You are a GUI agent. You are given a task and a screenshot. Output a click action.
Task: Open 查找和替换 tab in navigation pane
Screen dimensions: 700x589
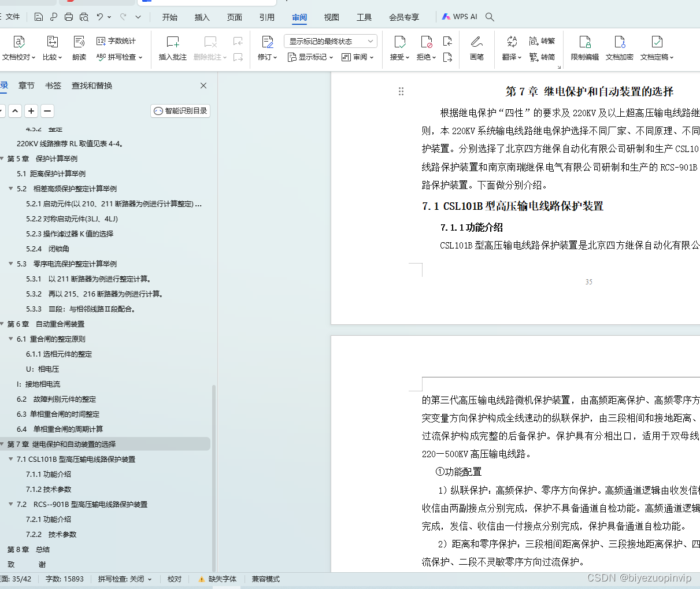point(92,86)
